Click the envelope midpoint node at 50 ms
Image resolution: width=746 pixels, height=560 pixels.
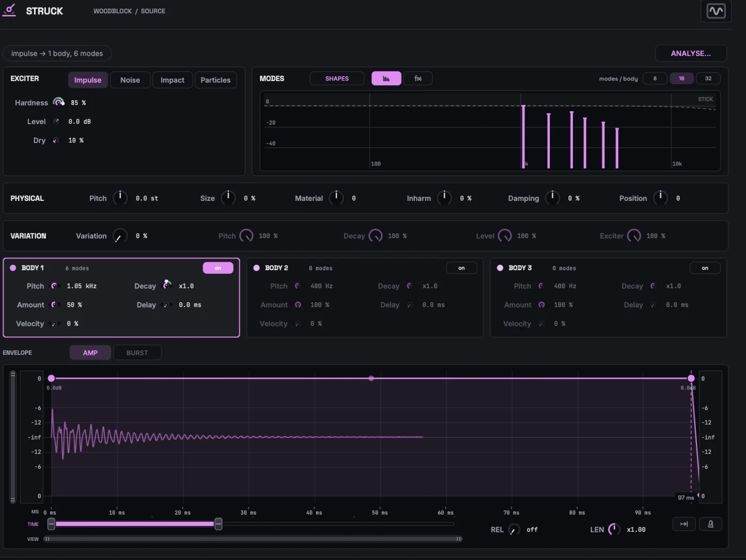pos(371,378)
